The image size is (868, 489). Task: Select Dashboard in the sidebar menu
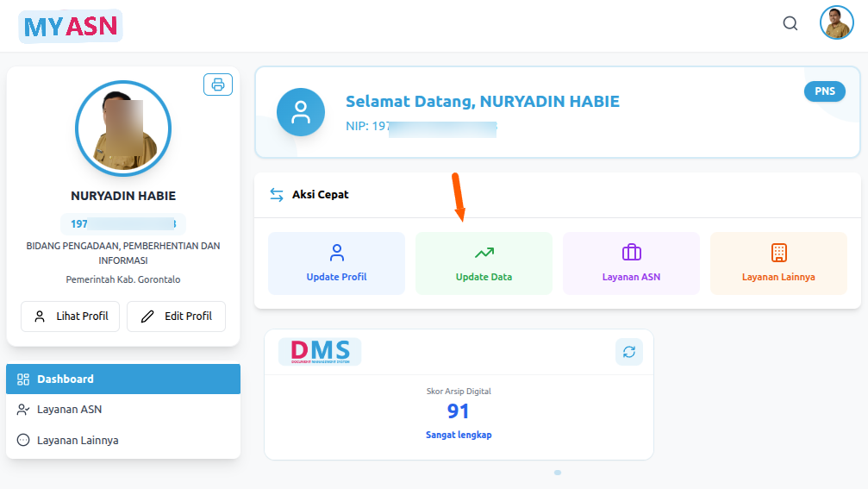pos(123,379)
